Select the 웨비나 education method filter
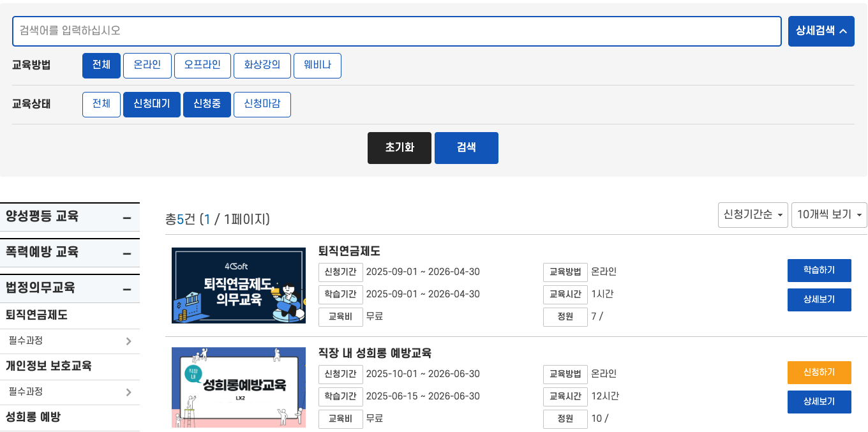This screenshot has width=868, height=432. (317, 65)
